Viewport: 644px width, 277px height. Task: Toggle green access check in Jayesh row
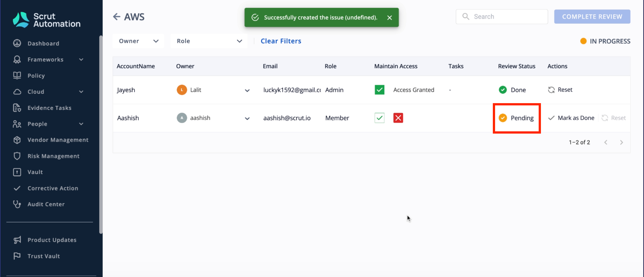[379, 90]
